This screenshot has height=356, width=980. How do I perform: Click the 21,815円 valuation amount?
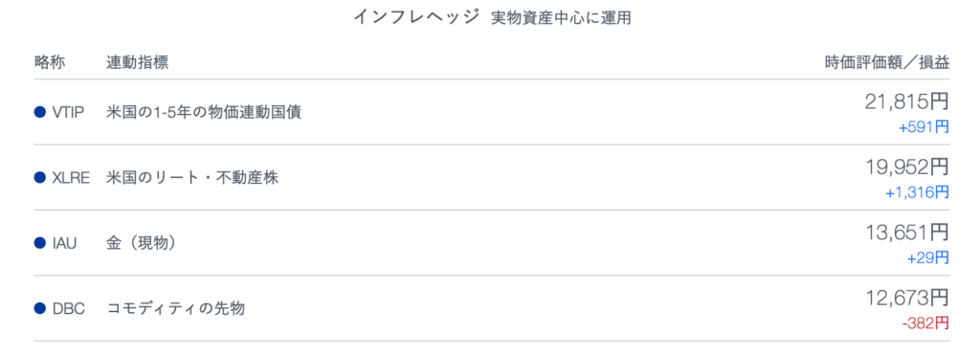point(907,101)
